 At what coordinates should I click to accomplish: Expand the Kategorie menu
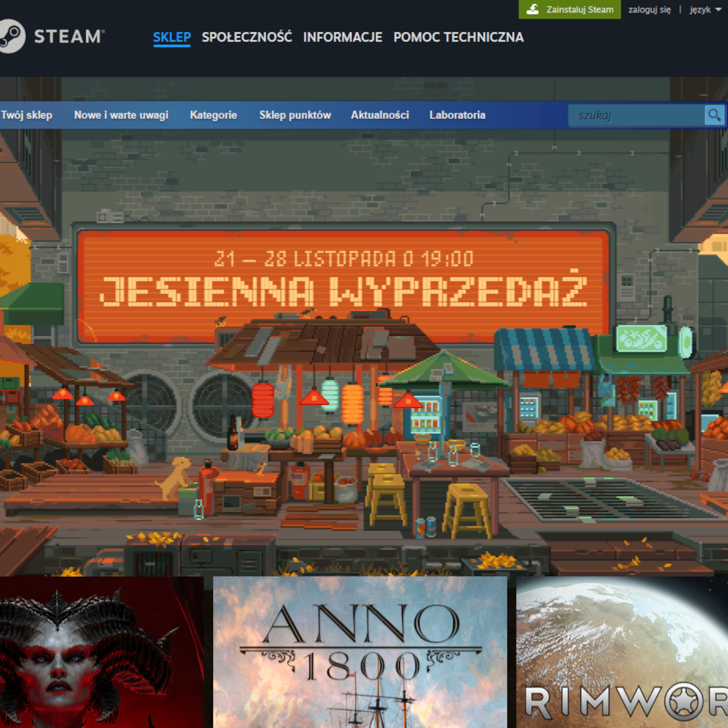pyautogui.click(x=214, y=115)
